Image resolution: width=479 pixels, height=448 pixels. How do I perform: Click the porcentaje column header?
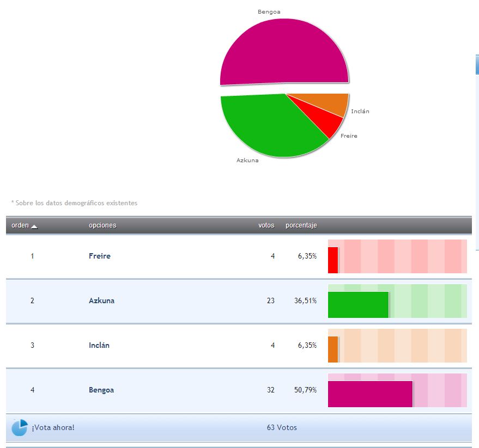click(x=301, y=225)
